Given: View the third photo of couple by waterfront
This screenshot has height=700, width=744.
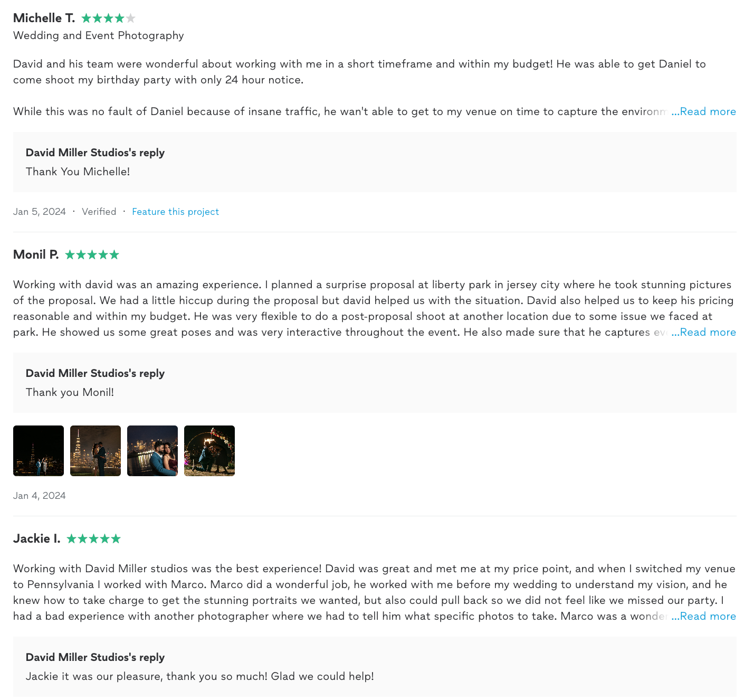Looking at the screenshot, I should [152, 451].
